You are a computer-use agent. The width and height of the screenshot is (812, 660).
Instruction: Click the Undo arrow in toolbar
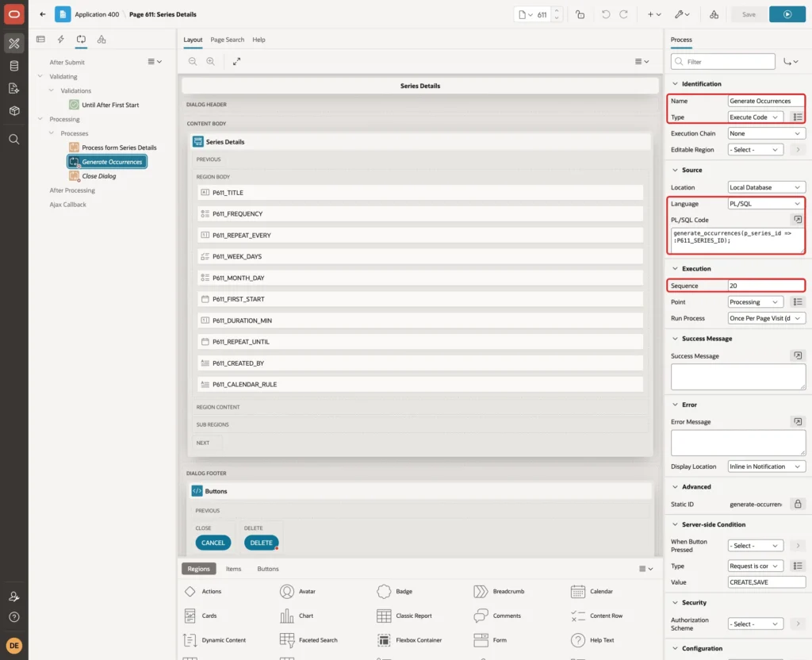point(605,14)
